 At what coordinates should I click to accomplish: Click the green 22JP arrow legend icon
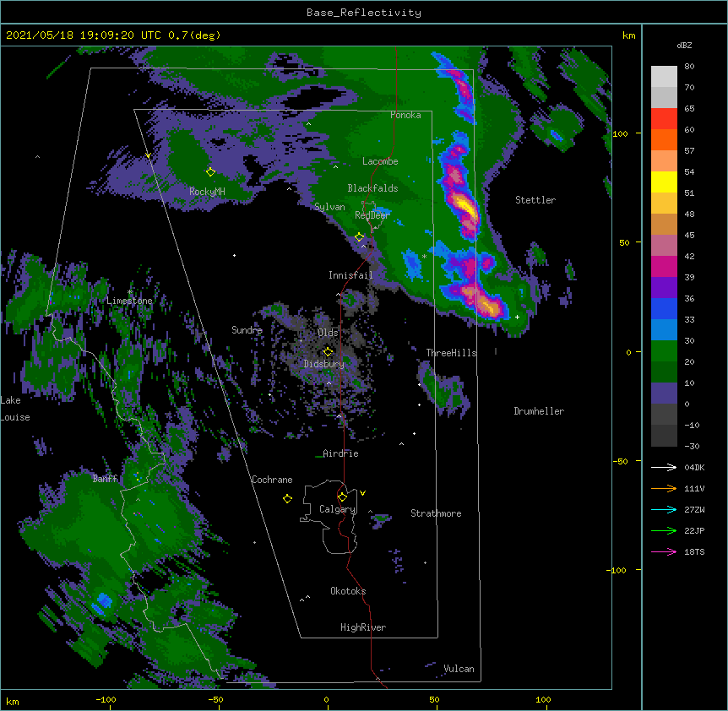click(x=664, y=530)
